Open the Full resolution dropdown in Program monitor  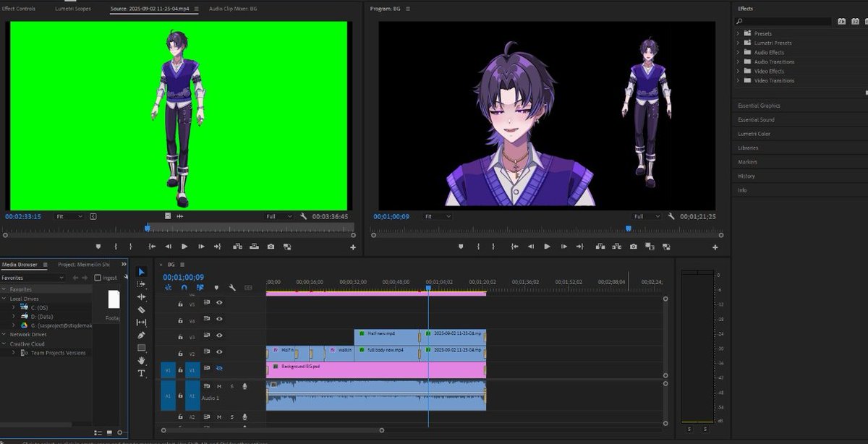point(644,215)
